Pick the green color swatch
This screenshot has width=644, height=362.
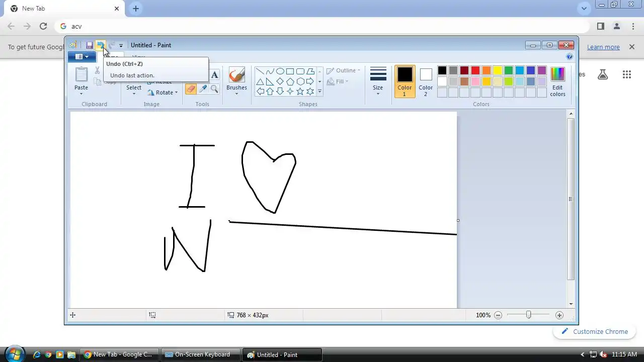(x=509, y=70)
